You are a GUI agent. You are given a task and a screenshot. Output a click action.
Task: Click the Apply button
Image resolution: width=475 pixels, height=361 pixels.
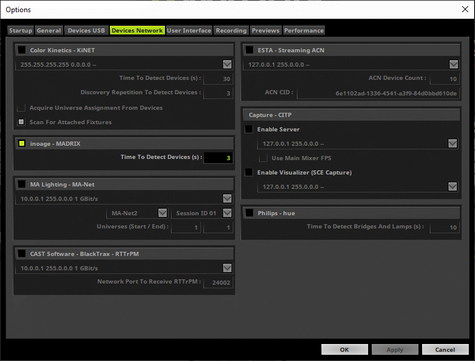pyautogui.click(x=395, y=350)
